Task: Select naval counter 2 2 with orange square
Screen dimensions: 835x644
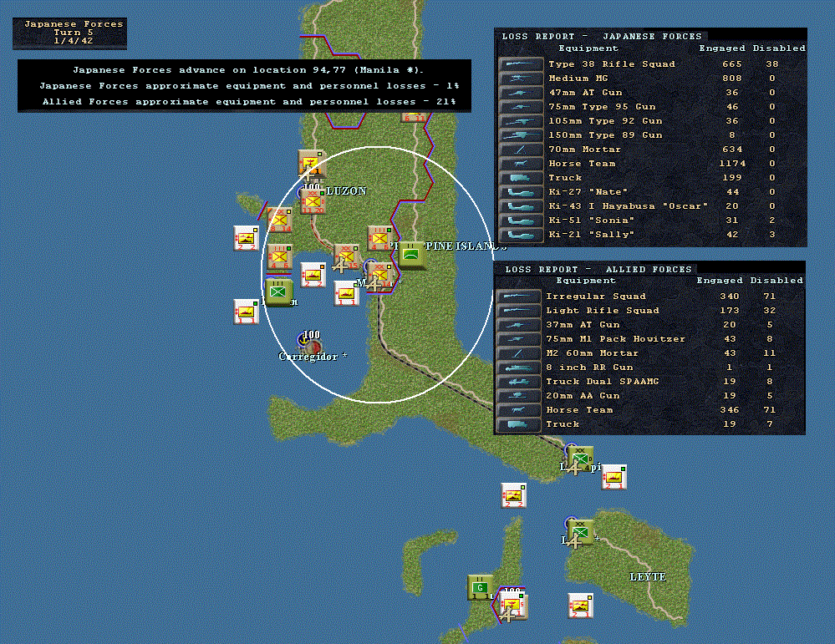Action: [313, 275]
